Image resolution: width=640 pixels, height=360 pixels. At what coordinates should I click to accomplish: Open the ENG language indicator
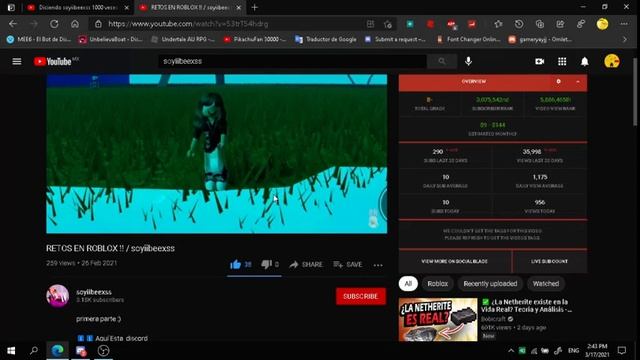(573, 351)
